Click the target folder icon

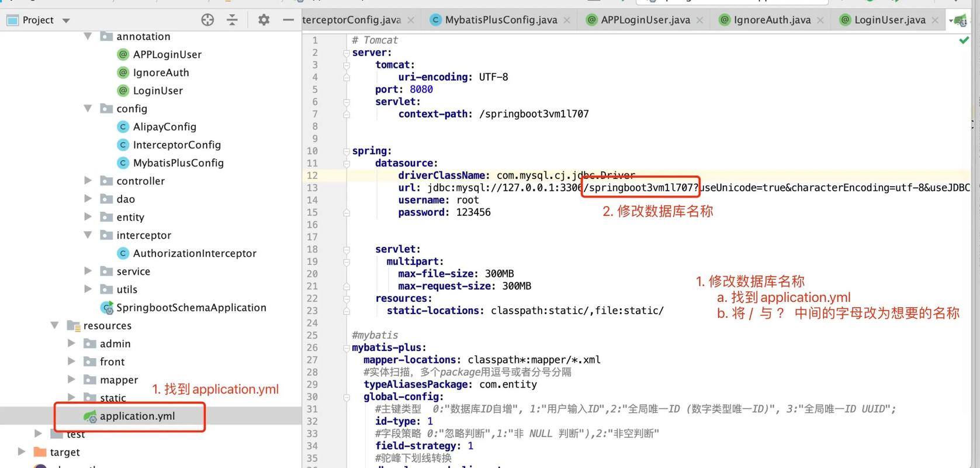pos(40,452)
